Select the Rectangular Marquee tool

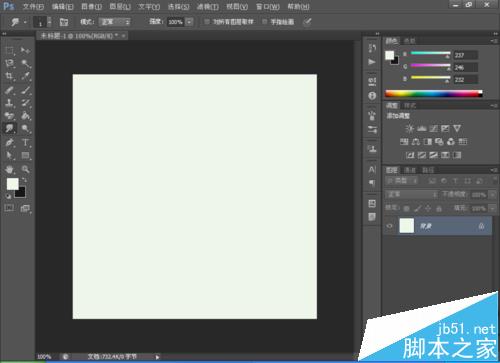pyautogui.click(x=9, y=50)
